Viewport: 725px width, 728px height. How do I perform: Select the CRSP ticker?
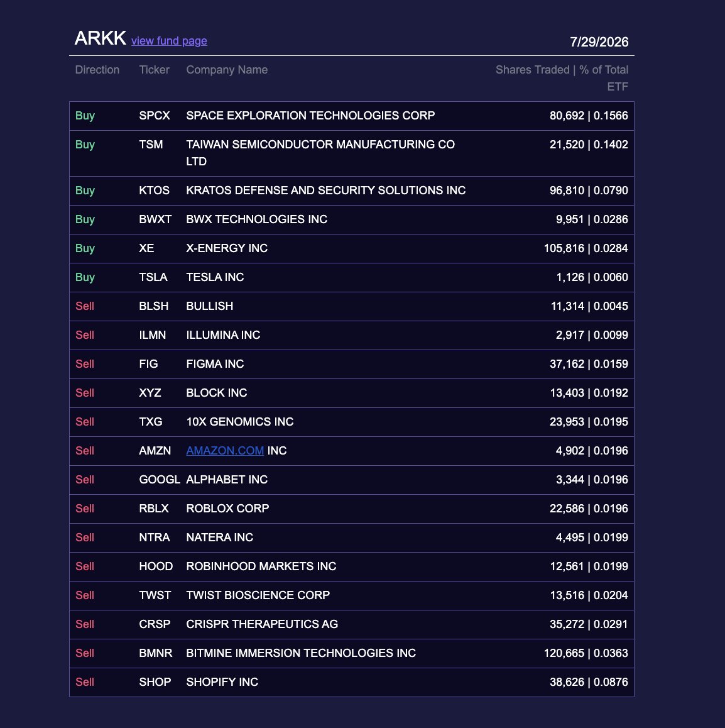coord(155,624)
